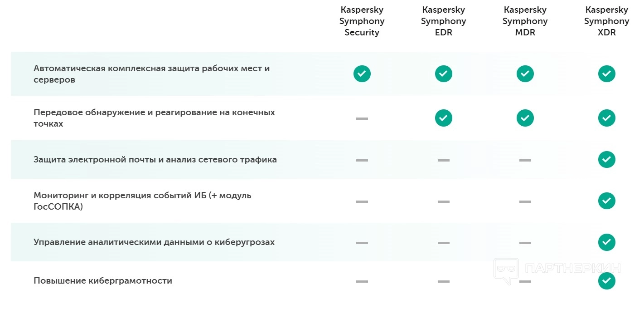The height and width of the screenshot is (309, 644).
Task: Click 'Управление аналитическими данными о киберугрозах' label
Action: (154, 242)
